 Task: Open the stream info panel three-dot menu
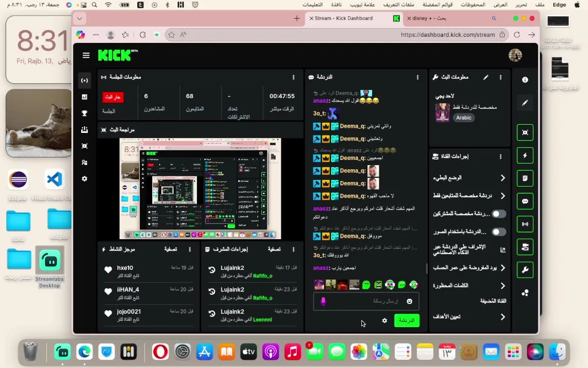click(x=500, y=77)
